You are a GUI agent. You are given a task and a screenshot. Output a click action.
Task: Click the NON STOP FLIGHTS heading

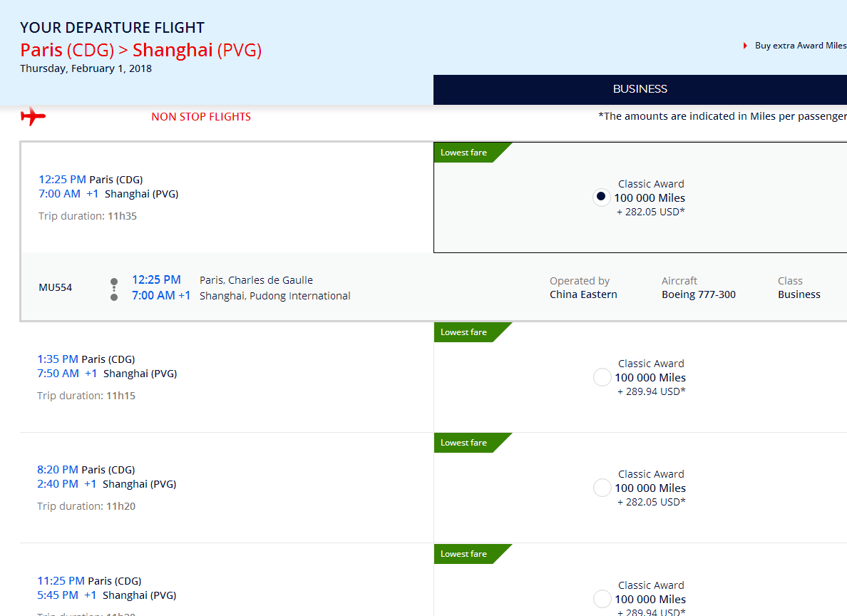201,117
